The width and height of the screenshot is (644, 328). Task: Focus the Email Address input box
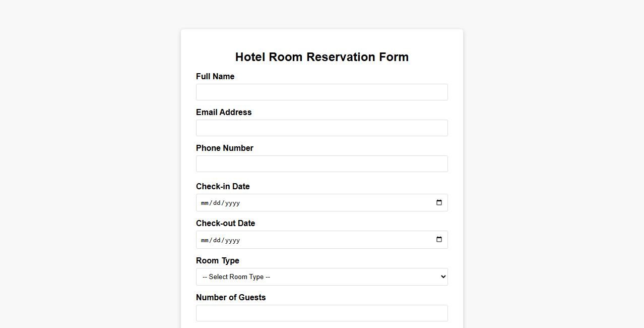(x=322, y=128)
